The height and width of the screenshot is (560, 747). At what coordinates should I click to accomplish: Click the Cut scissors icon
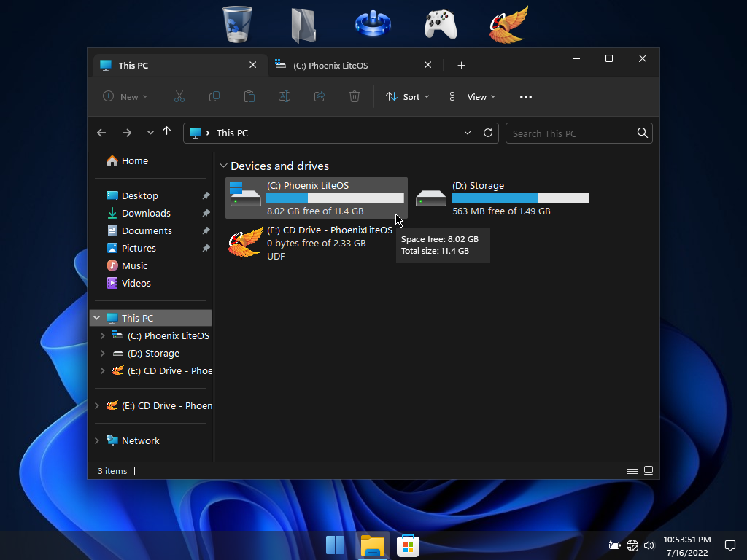179,96
